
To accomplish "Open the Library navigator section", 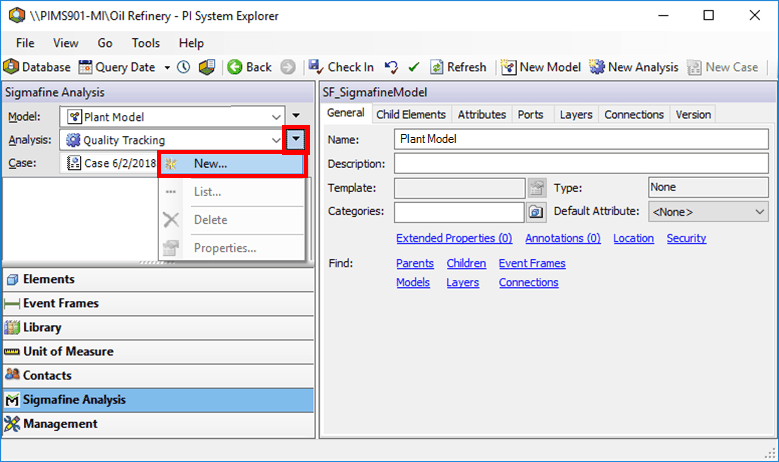I will (x=158, y=327).
